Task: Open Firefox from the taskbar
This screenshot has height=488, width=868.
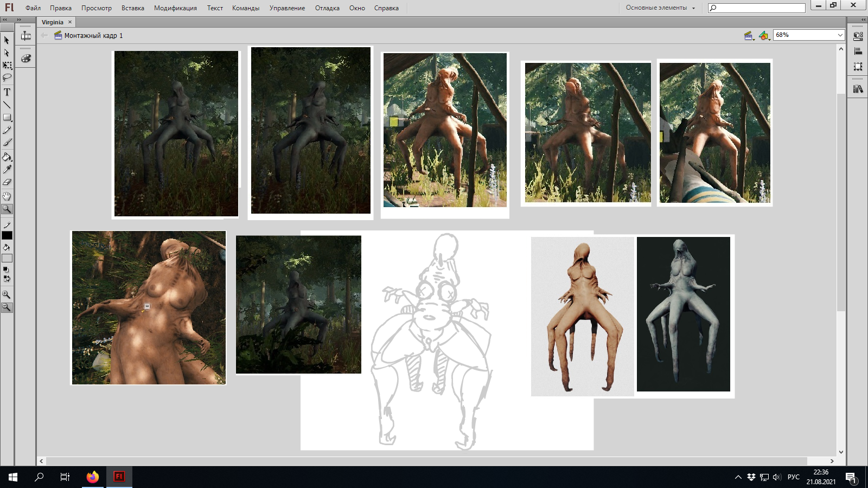Action: tap(93, 477)
